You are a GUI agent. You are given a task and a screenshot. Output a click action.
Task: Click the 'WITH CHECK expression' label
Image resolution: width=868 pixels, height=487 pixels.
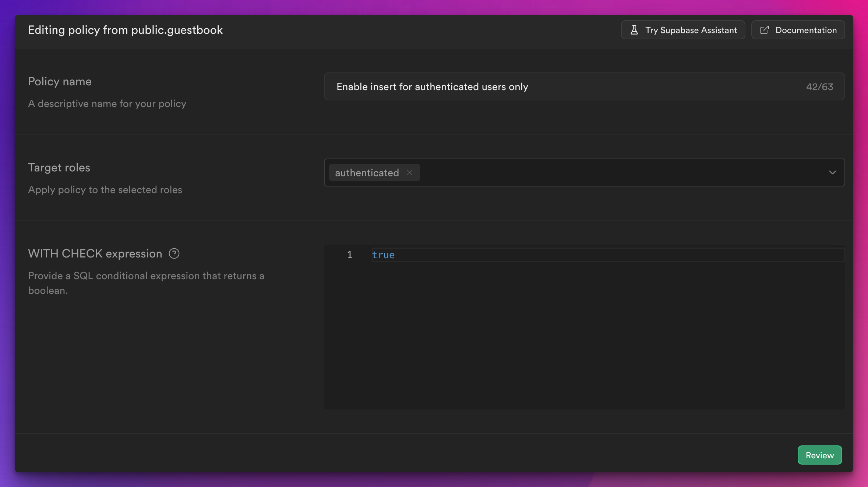pos(95,253)
